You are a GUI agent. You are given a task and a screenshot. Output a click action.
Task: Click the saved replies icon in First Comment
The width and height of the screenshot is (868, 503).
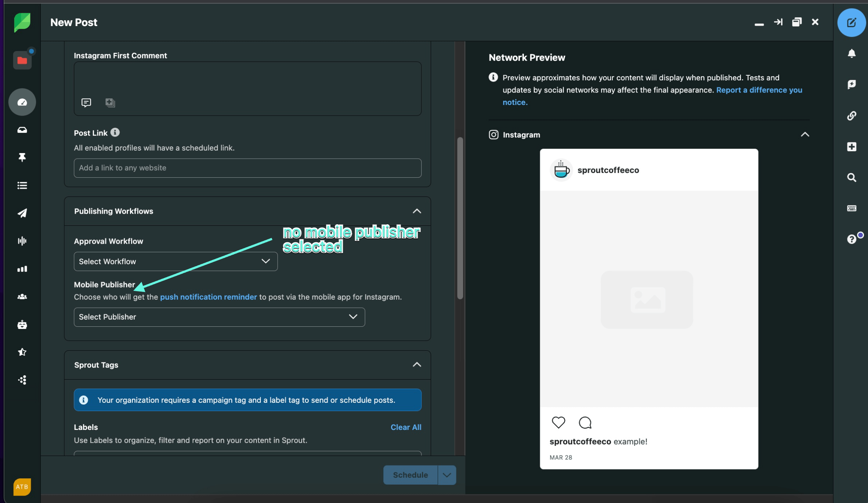point(86,102)
